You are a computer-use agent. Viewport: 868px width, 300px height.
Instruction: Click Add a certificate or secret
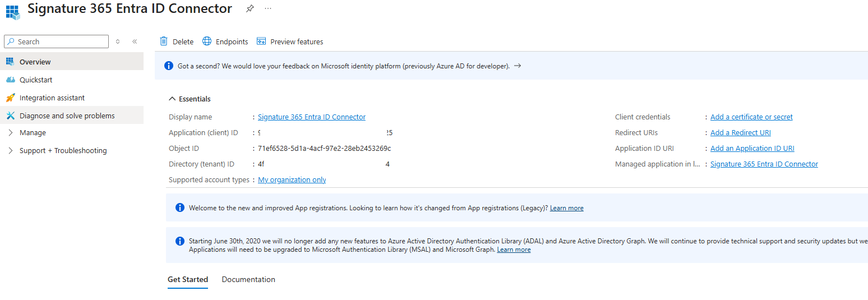(751, 117)
